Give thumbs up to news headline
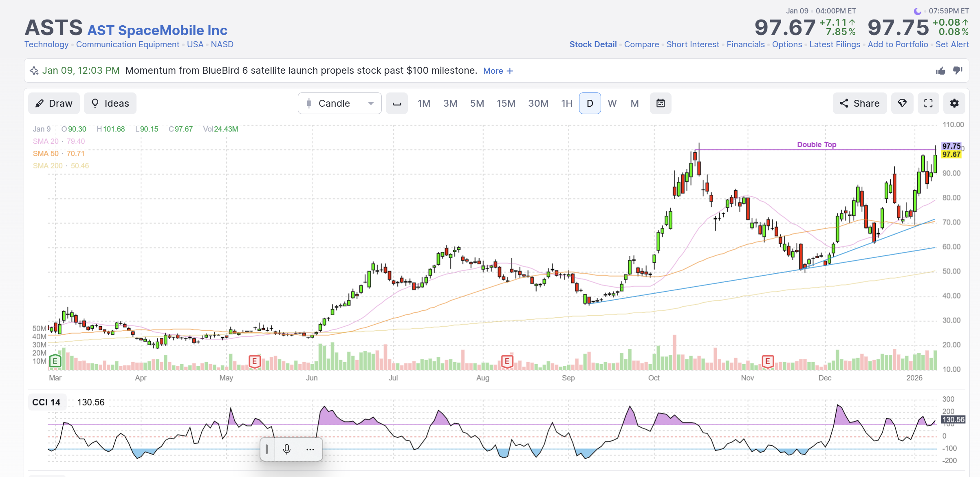The height and width of the screenshot is (477, 980). [x=940, y=71]
